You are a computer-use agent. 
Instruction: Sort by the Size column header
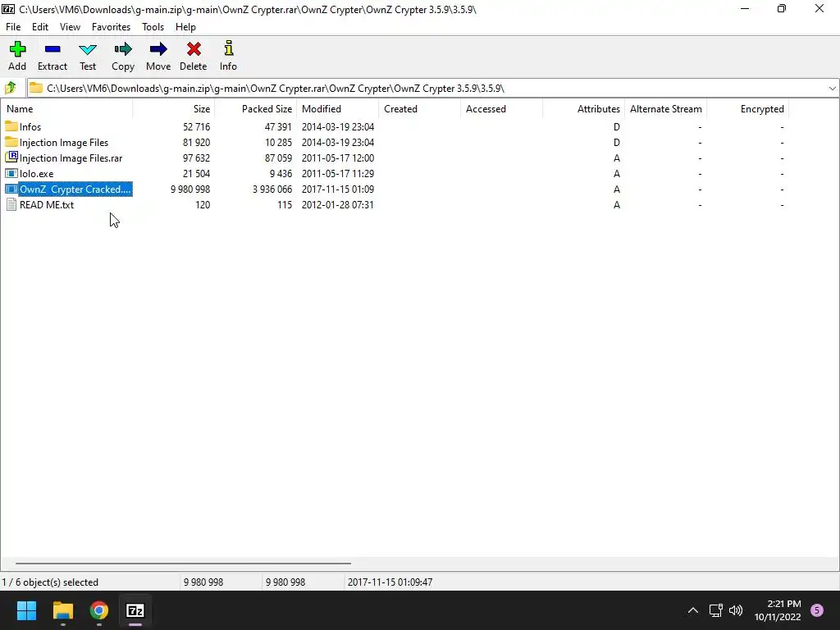click(174, 109)
